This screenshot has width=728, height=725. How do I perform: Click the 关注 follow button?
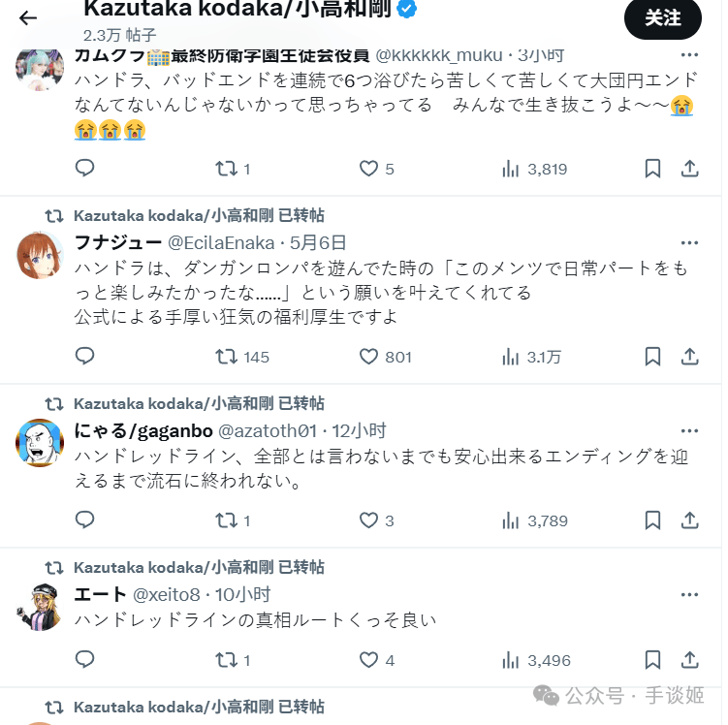point(662,18)
